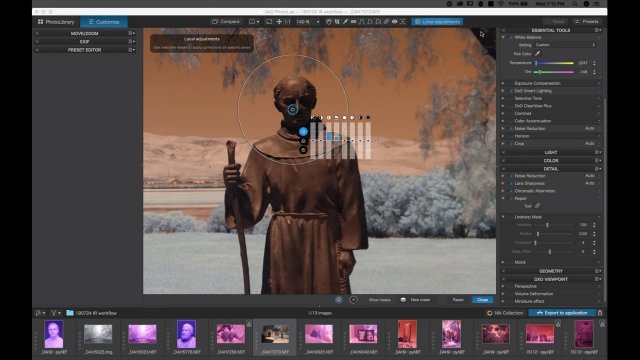Screen dimensions: 640x360
Task: Click the lock icon beside Export to application
Action: (600, 313)
